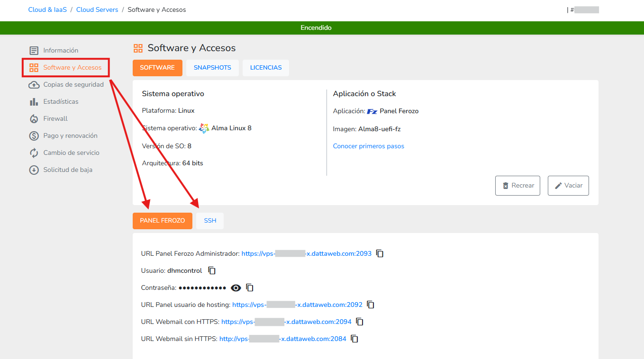
Task: Click the Información document icon
Action: (x=34, y=50)
